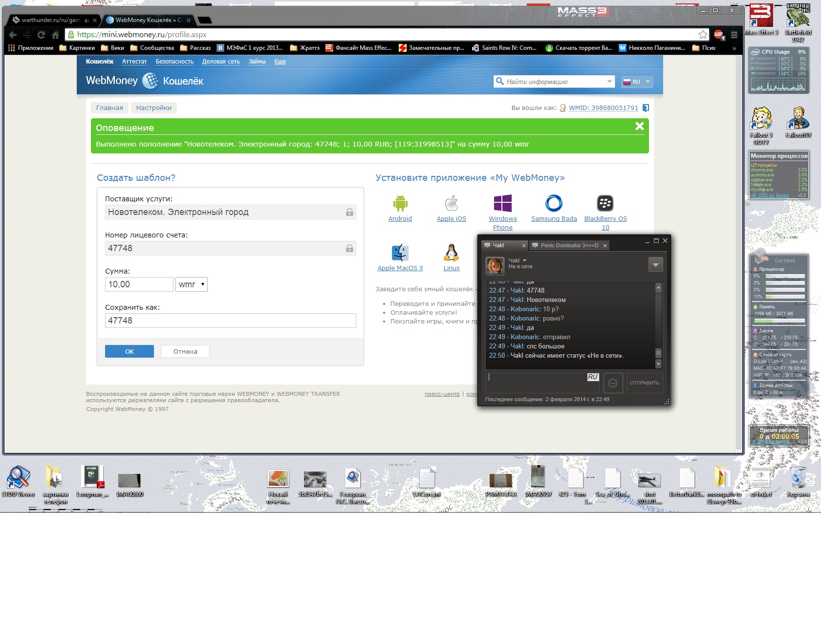
Task: Open Еще menu link
Action: 280,62
